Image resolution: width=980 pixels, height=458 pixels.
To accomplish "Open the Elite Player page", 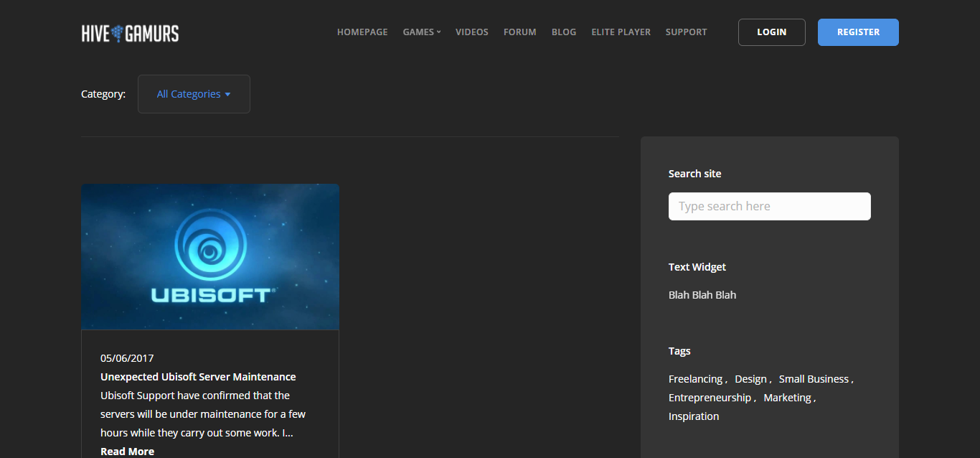I will (x=621, y=32).
